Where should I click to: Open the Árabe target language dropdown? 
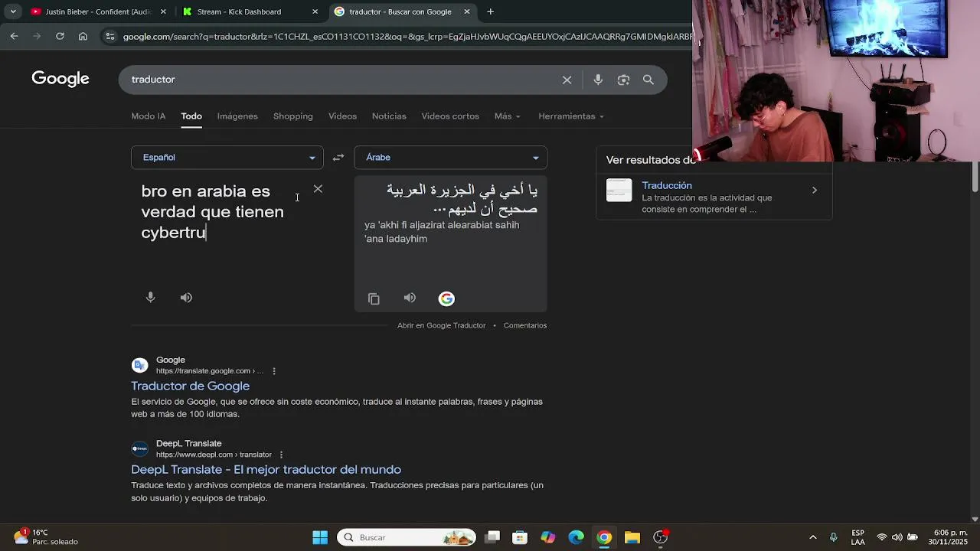450,158
